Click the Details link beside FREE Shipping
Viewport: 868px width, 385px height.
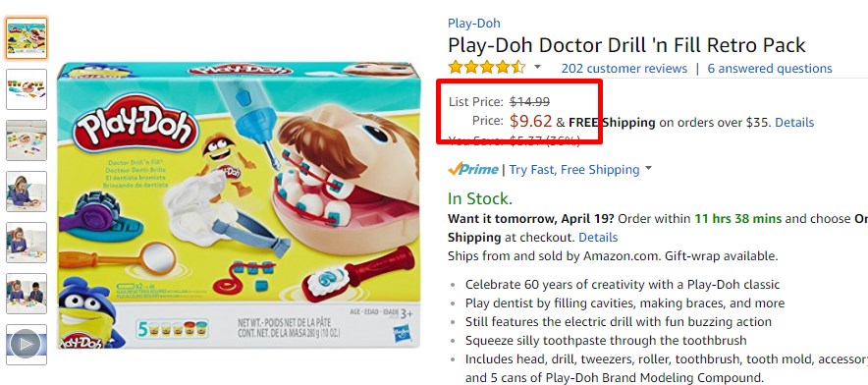pos(794,122)
